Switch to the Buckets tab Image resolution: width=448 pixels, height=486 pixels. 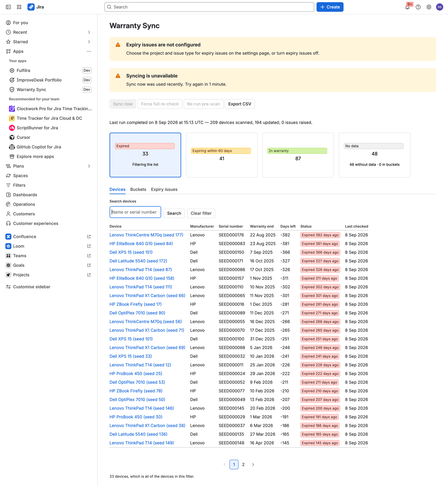click(138, 189)
